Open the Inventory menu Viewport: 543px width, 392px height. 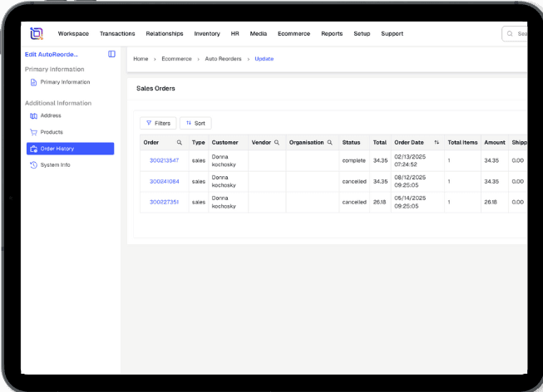click(x=207, y=34)
